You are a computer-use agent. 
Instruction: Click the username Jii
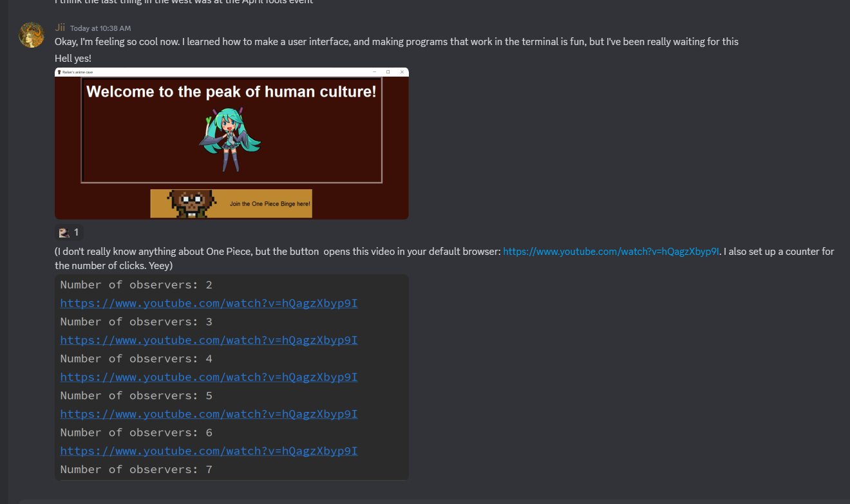click(60, 28)
